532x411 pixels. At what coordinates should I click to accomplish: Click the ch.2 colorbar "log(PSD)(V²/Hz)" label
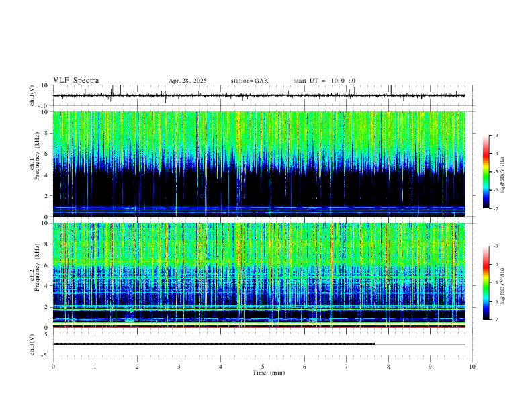[503, 285]
